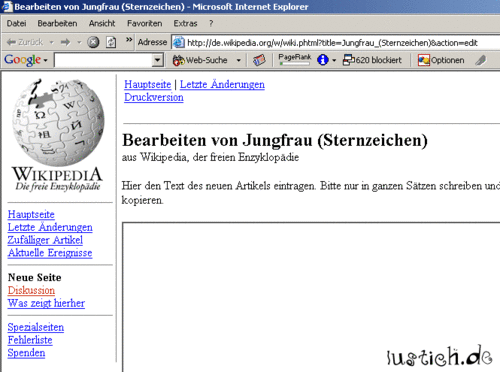Open the Extras menu

[185, 23]
